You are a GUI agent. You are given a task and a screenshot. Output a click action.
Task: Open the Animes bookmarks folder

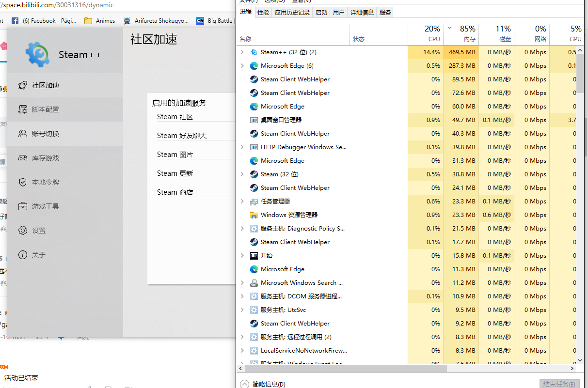99,20
